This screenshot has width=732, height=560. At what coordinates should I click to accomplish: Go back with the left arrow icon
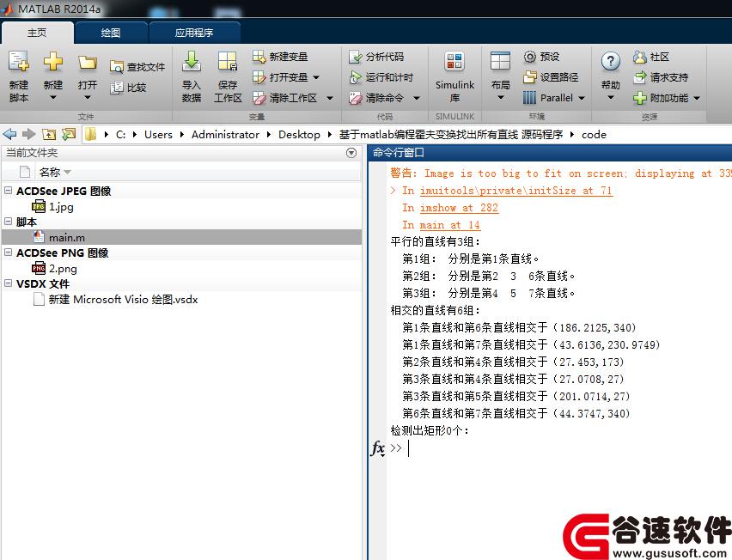pyautogui.click(x=9, y=134)
